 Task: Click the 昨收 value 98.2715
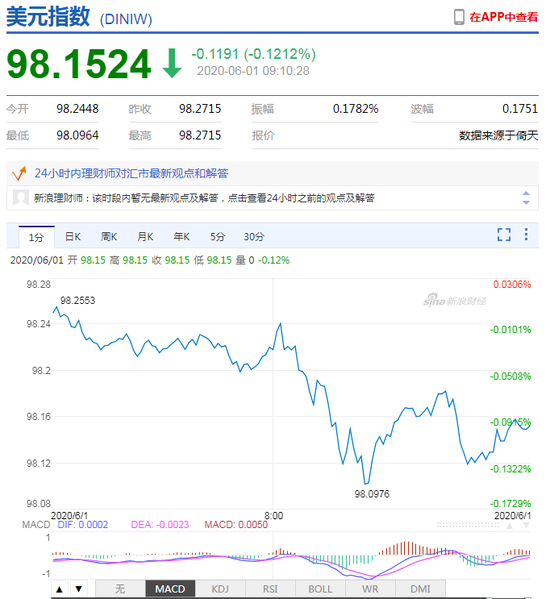[x=200, y=109]
